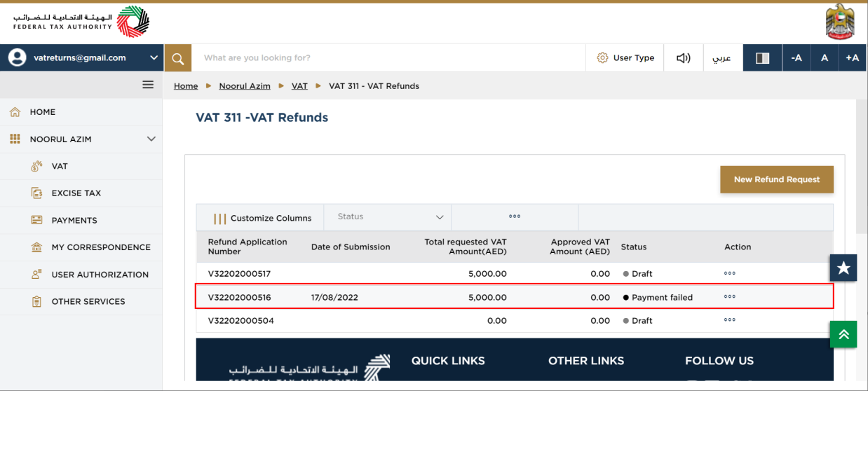Click the New Refund Request button

pyautogui.click(x=777, y=179)
